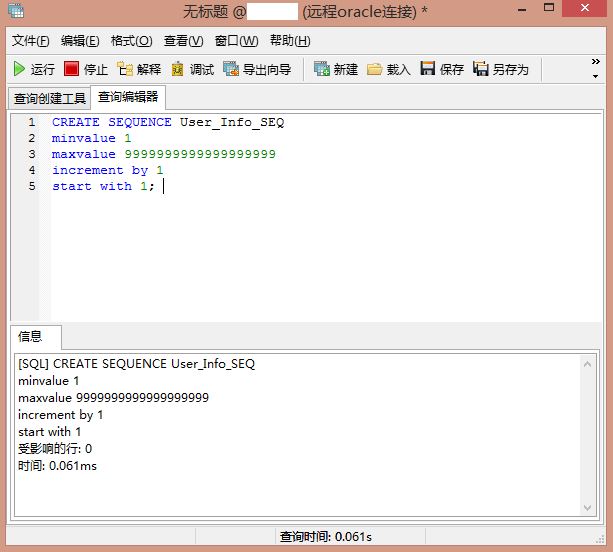
Task: Open the Export Wizard (导出向导) icon
Action: tap(231, 69)
